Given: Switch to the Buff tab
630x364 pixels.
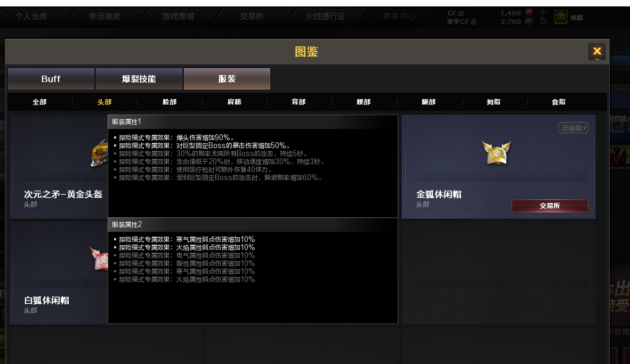Looking at the screenshot, I should [51, 79].
